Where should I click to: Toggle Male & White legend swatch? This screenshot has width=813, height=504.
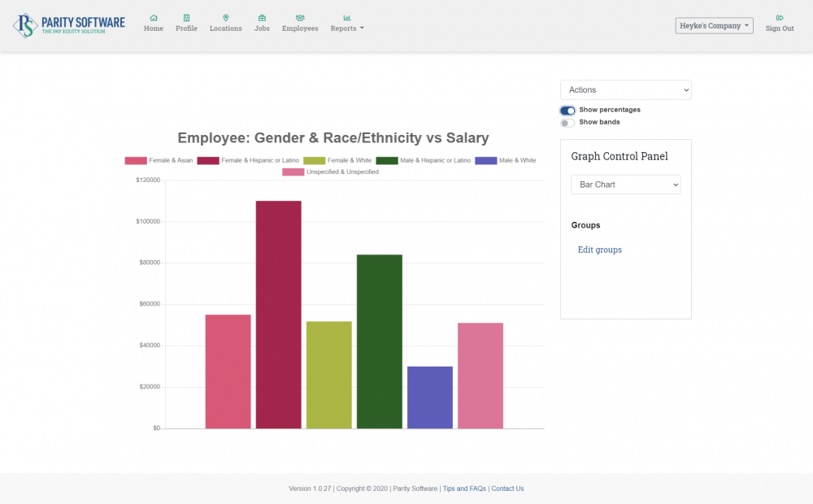coord(486,161)
